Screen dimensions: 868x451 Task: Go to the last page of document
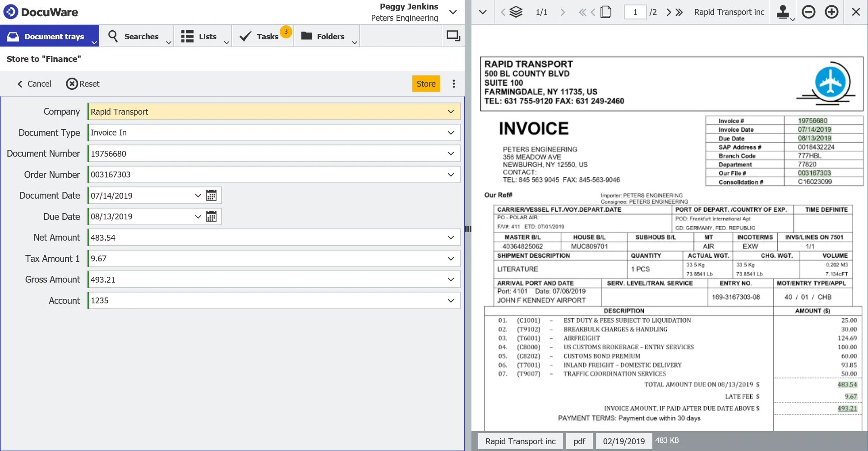point(679,12)
